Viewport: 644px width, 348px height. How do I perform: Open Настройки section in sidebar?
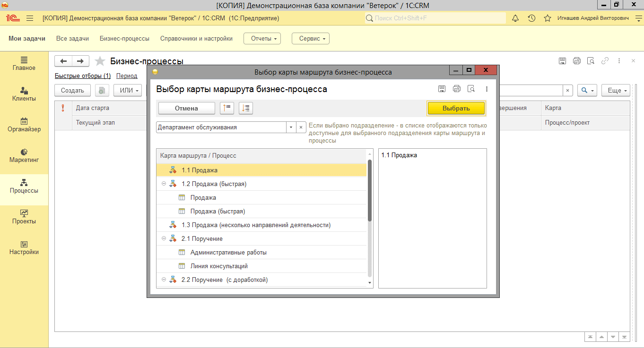pyautogui.click(x=24, y=247)
